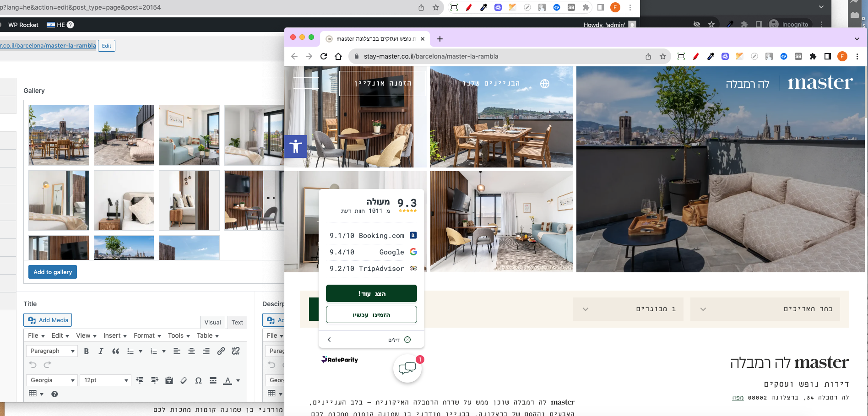Click the globe language icon on the hotel page
This screenshot has height=416, width=868.
pyautogui.click(x=545, y=84)
